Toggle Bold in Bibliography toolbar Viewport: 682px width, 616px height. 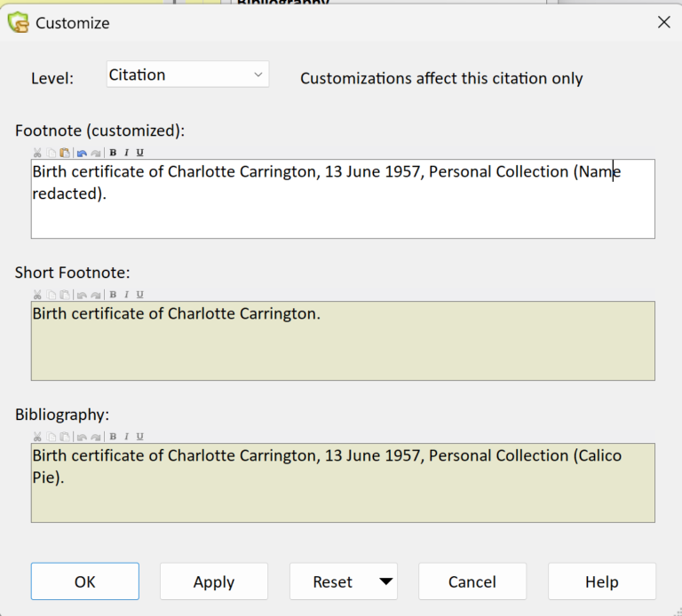(x=113, y=437)
